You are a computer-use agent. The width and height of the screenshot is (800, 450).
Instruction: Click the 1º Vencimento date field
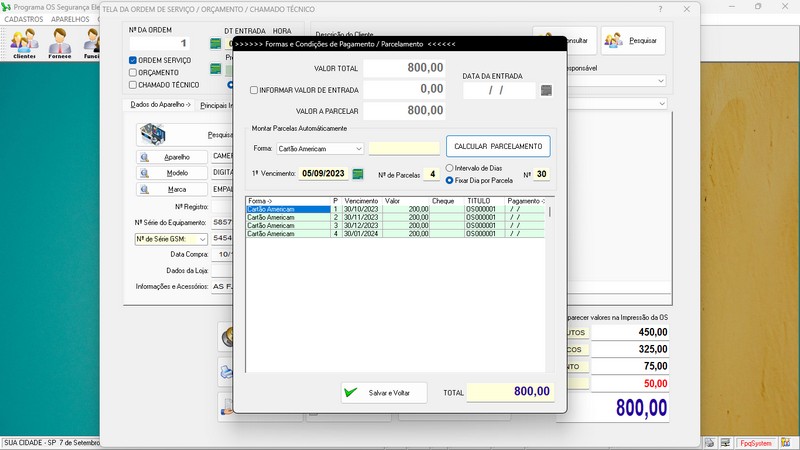coord(323,173)
